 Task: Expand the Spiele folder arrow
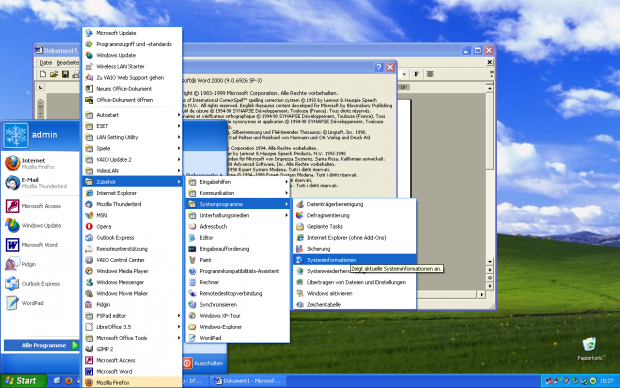click(179, 148)
